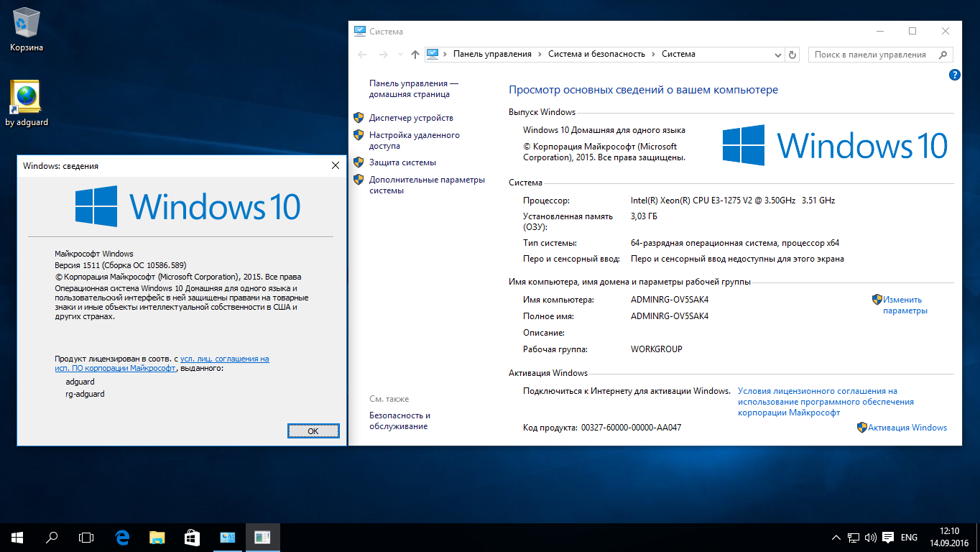
Task: Close the 'Windows: сведения' dialog
Action: [x=335, y=165]
